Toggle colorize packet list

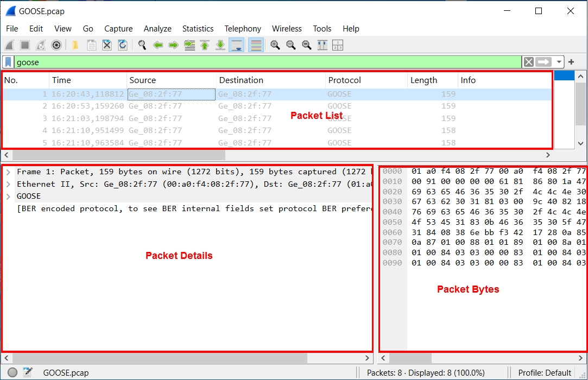point(256,45)
